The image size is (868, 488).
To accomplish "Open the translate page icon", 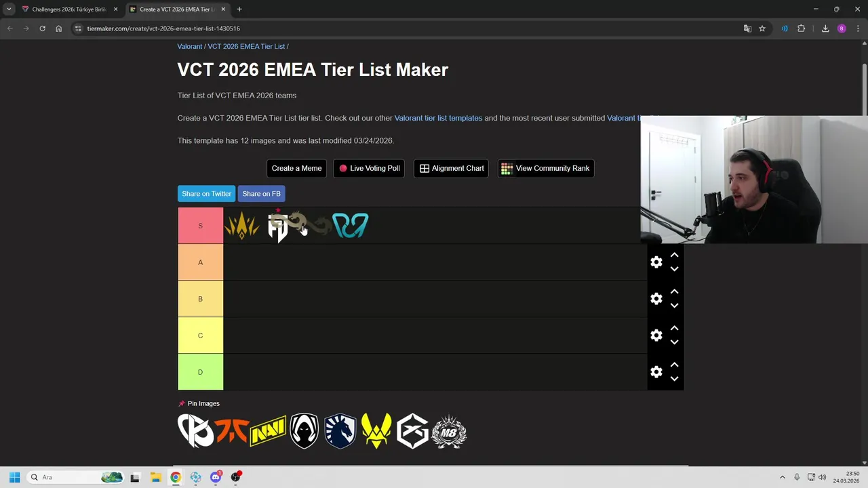I will [x=747, y=28].
